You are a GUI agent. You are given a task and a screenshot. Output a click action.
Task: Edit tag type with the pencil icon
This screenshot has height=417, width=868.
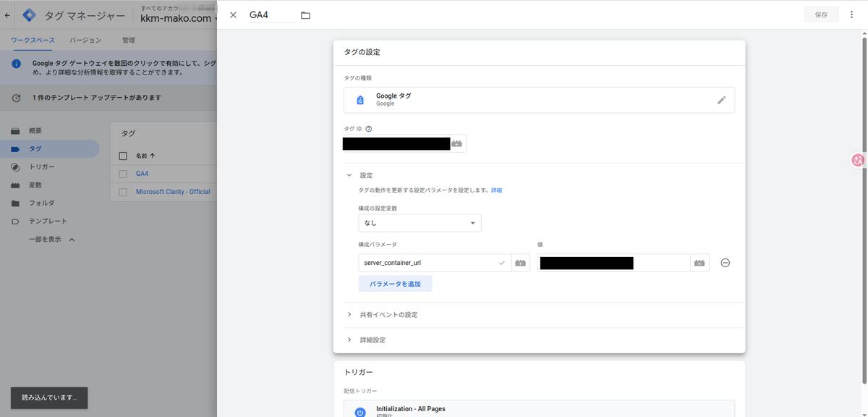tap(721, 100)
